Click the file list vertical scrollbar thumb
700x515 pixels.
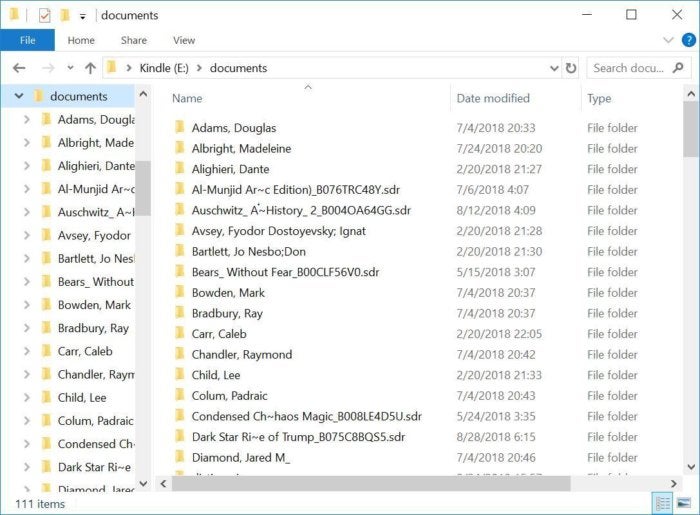(691, 129)
